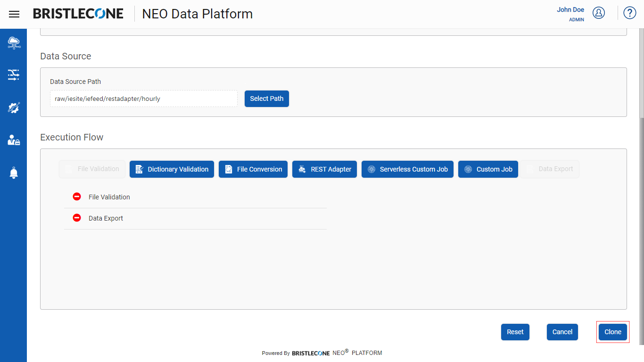Image resolution: width=644 pixels, height=362 pixels.
Task: Add a Custom Job step
Action: click(488, 169)
